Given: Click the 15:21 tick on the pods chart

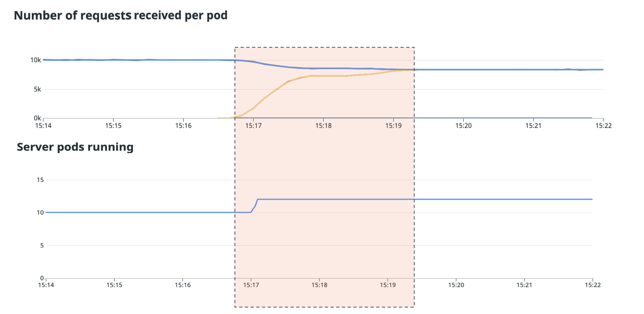Looking at the screenshot, I should pyautogui.click(x=524, y=285).
